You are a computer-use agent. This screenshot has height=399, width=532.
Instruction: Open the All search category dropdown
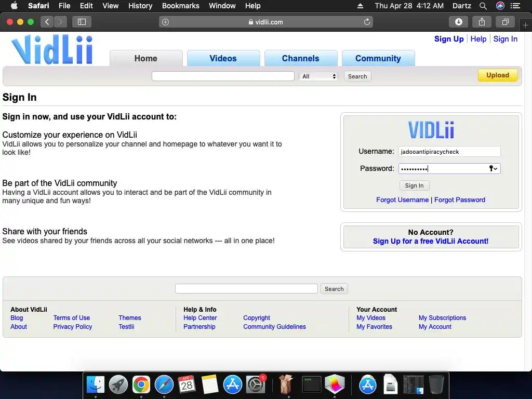click(x=318, y=76)
